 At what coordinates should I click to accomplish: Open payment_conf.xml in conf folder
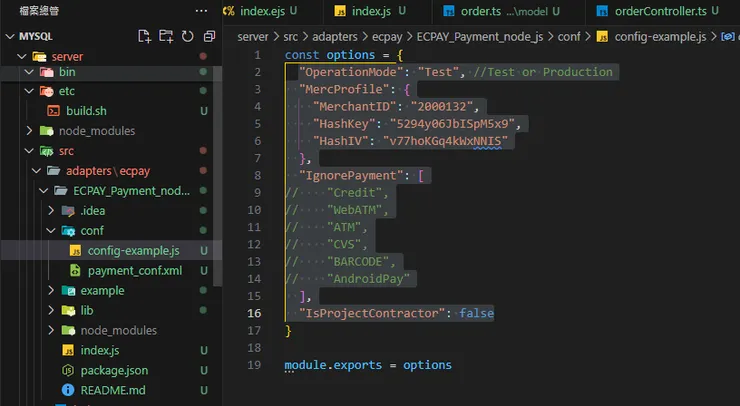[134, 270]
